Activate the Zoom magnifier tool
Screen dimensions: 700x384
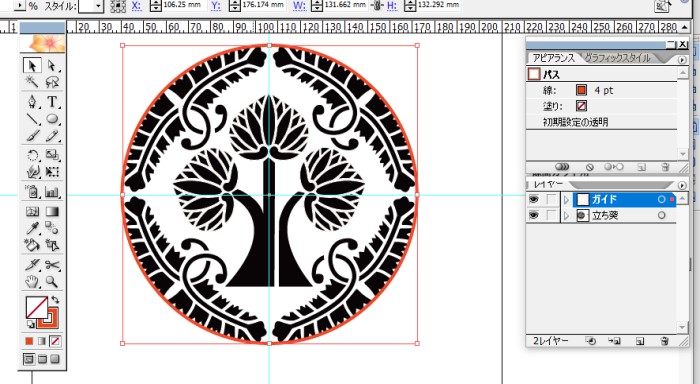coord(52,282)
